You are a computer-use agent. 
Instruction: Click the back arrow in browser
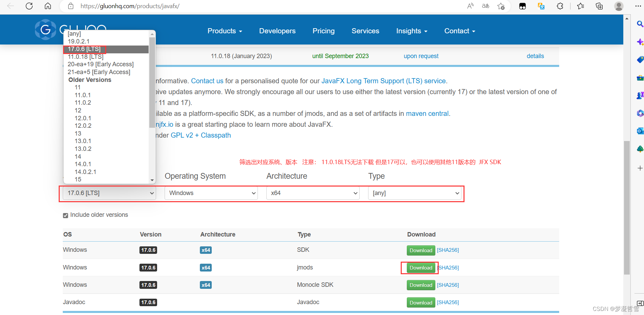coord(11,6)
